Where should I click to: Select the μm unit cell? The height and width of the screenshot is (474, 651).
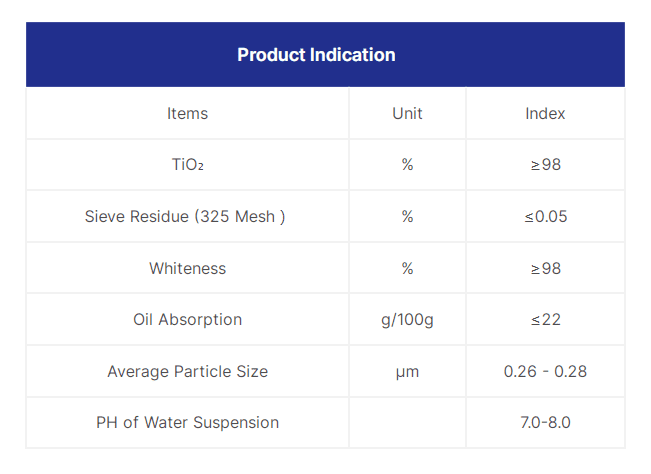tap(407, 371)
